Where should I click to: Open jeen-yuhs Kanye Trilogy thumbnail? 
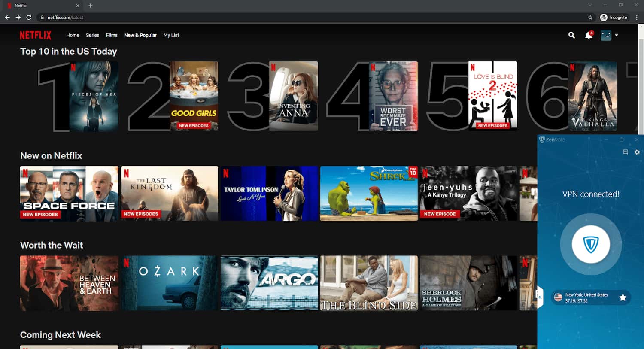(x=469, y=194)
